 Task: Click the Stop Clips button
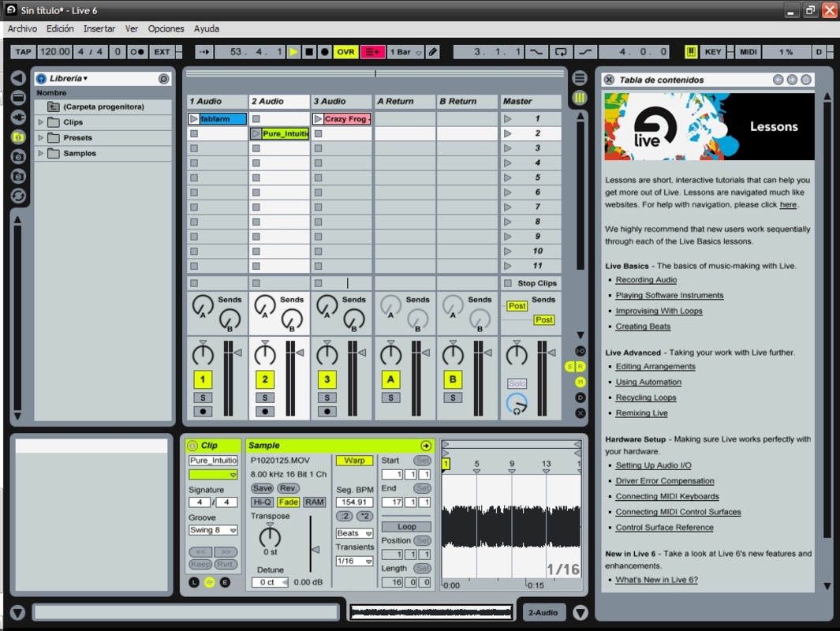tap(531, 283)
